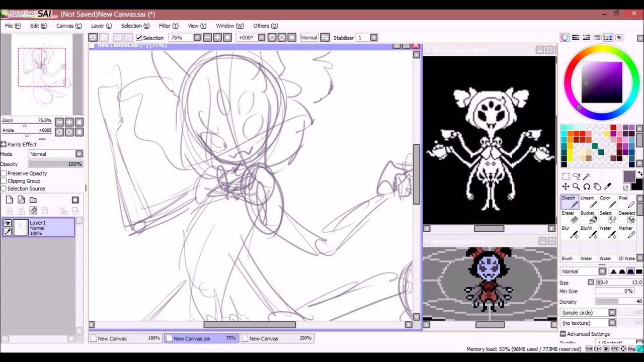Open the brush blending mode Normal dropdown

point(602,271)
